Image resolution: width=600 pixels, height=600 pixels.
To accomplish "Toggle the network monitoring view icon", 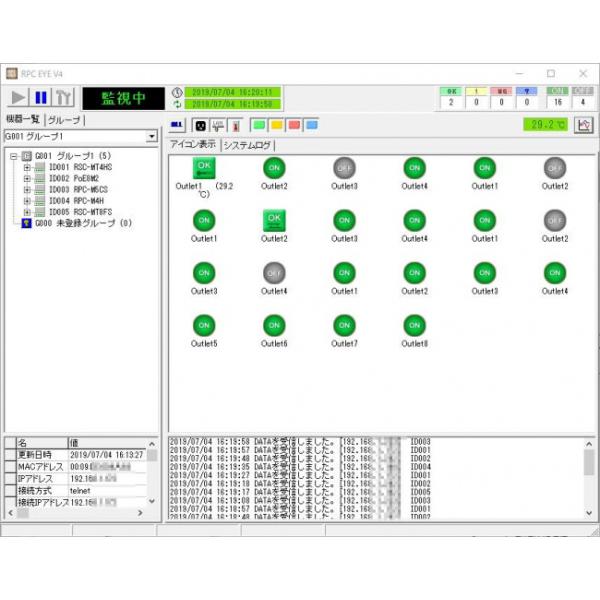I will tap(218, 125).
